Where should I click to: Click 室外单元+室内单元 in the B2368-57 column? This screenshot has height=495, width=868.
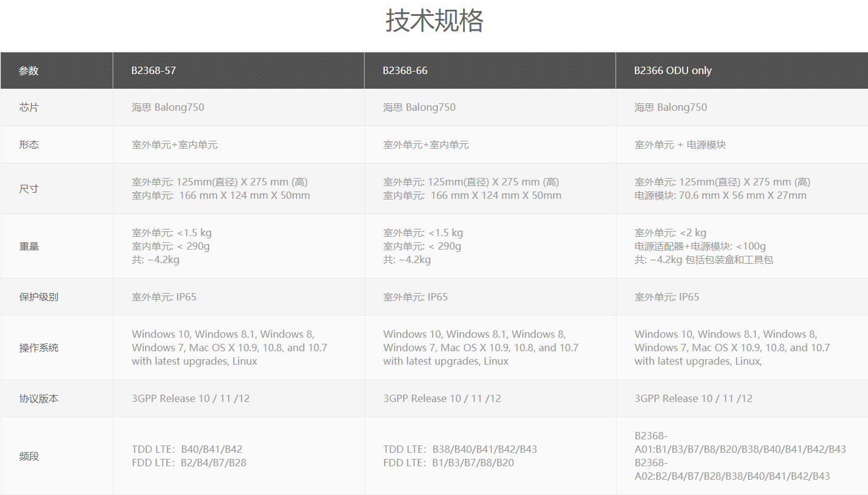coord(174,145)
